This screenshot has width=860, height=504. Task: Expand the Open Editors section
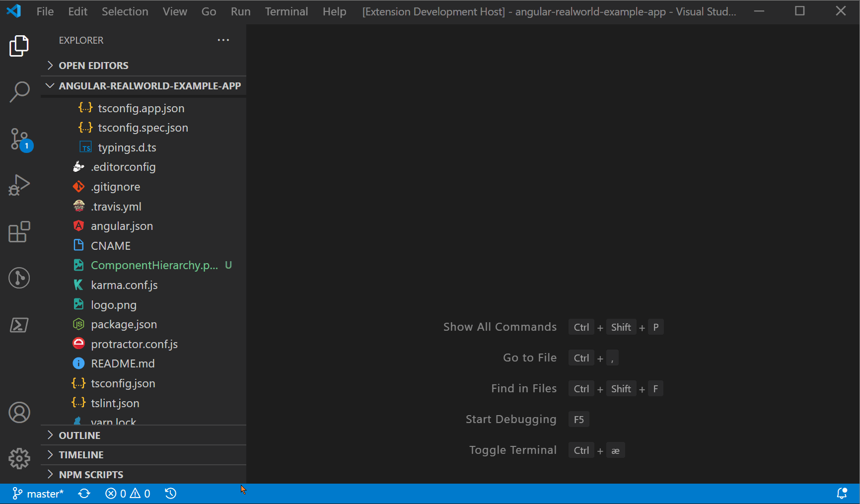coord(143,66)
